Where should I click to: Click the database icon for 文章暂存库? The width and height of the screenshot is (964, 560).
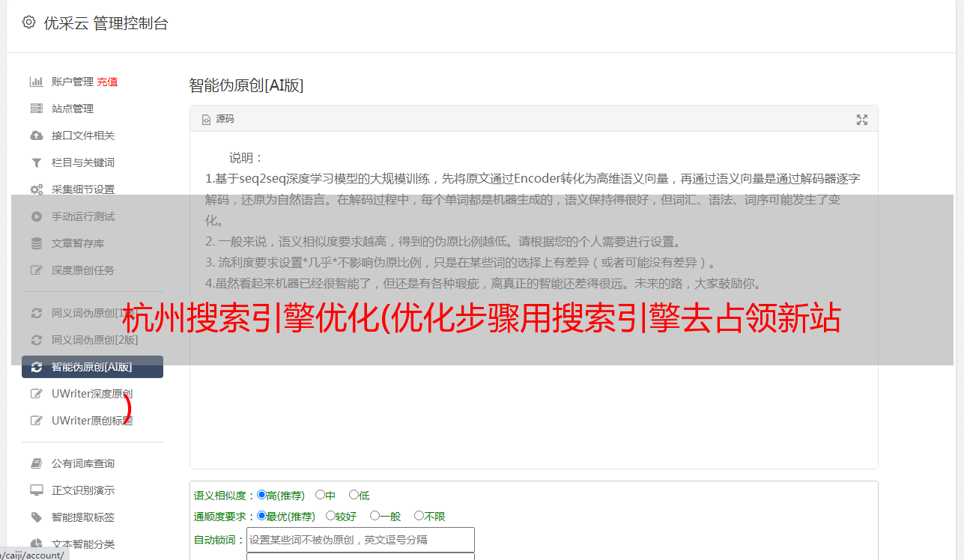click(36, 243)
